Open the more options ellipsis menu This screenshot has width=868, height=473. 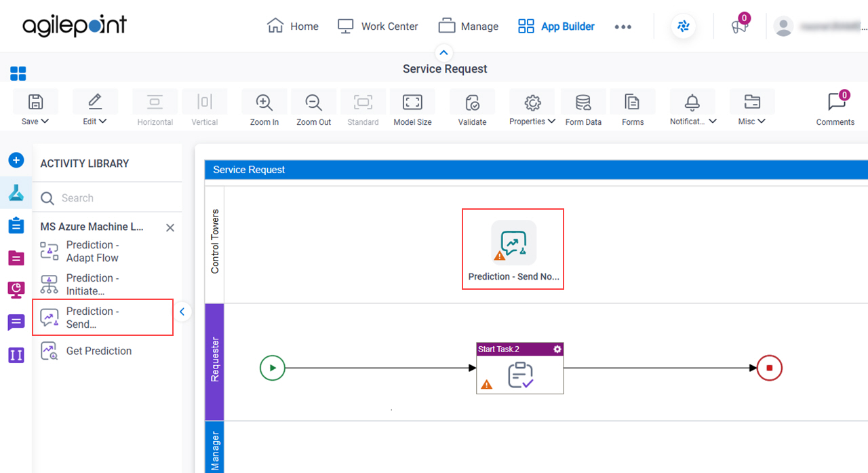(623, 27)
